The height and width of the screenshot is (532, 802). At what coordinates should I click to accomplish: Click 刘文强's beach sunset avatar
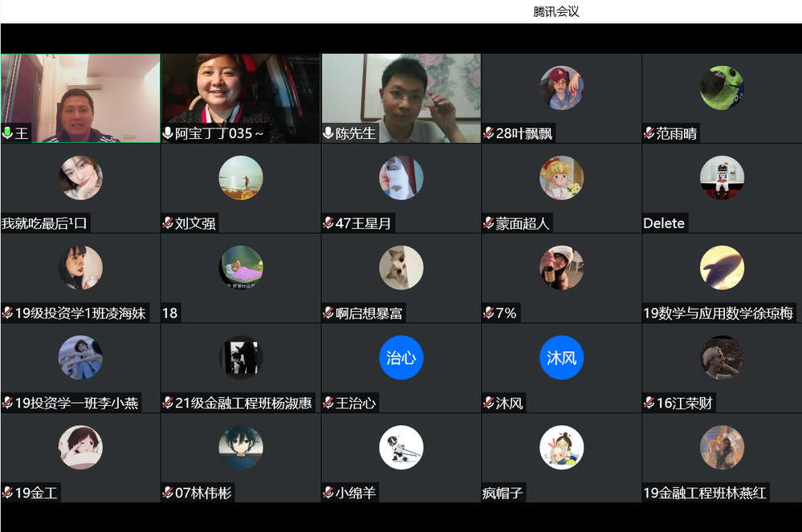click(240, 178)
